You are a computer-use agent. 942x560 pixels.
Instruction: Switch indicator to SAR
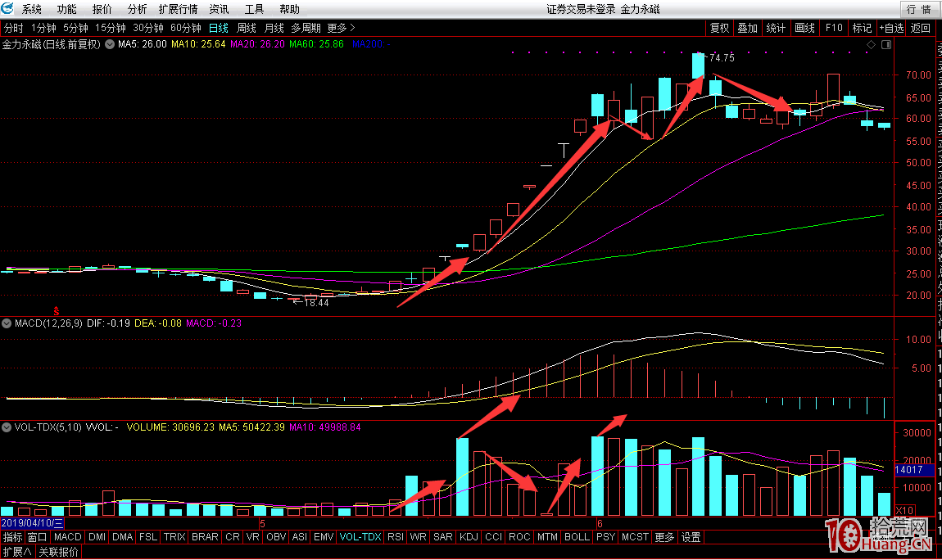443,537
